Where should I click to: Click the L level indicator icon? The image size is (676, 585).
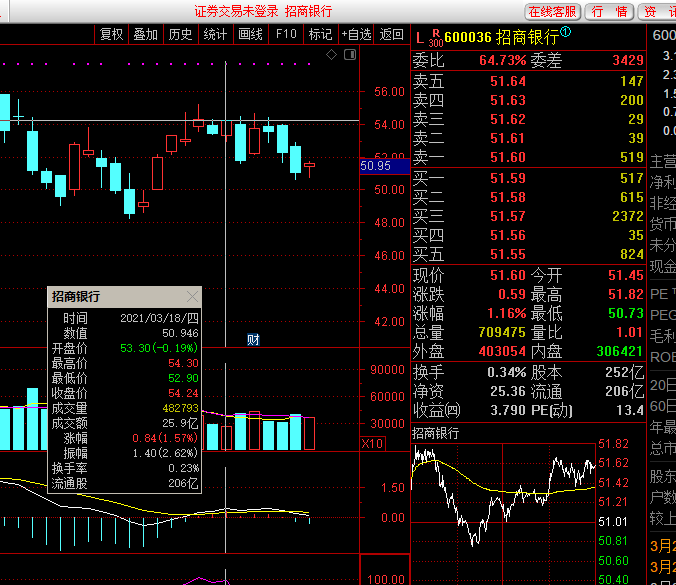pos(420,38)
